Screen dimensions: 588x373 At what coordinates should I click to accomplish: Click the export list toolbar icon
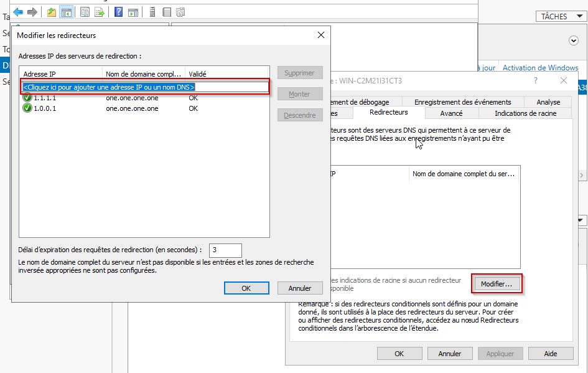[x=100, y=12]
